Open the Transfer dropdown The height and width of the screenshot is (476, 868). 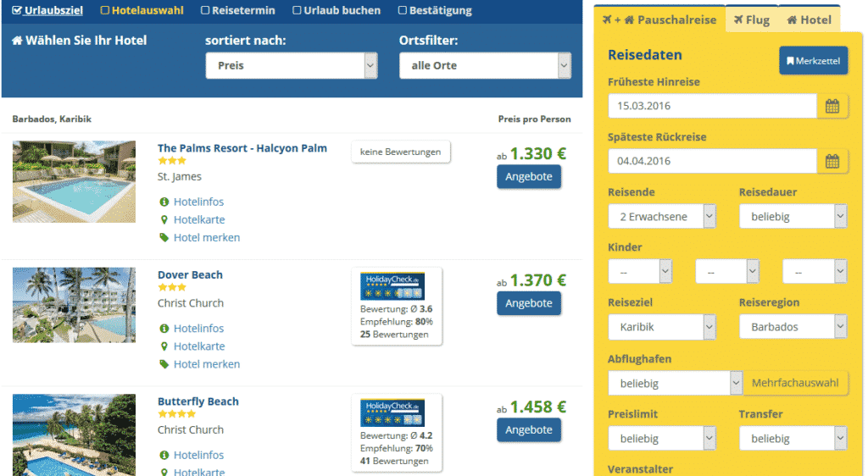pyautogui.click(x=793, y=439)
